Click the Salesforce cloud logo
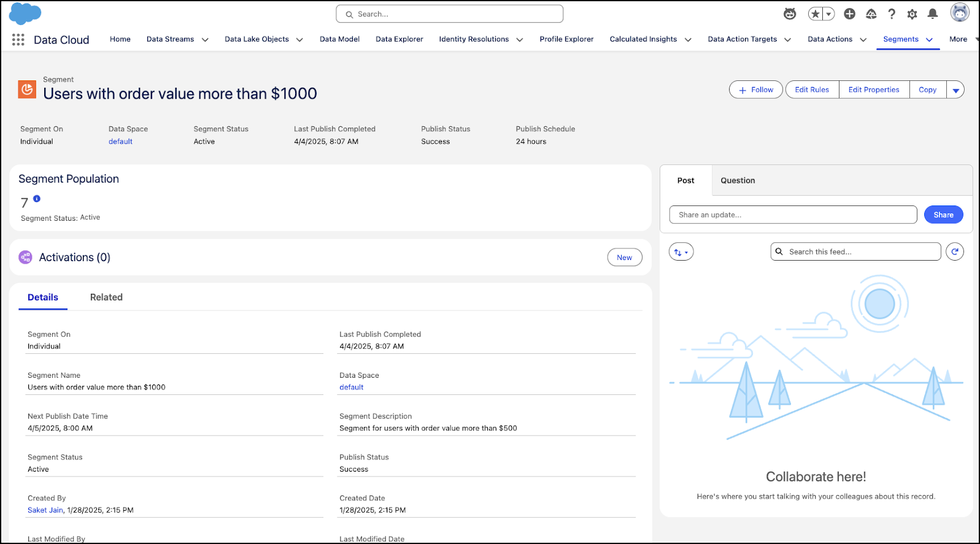 [x=25, y=13]
